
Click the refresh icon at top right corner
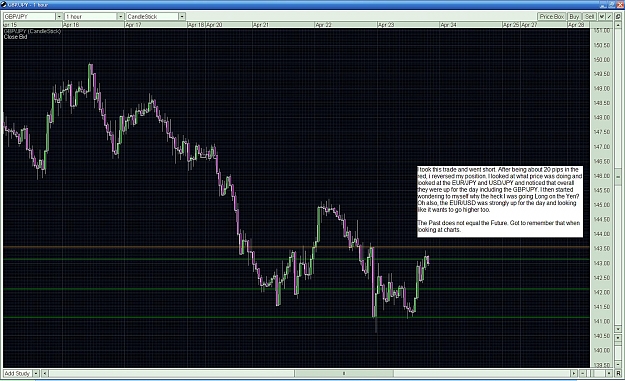click(x=618, y=16)
